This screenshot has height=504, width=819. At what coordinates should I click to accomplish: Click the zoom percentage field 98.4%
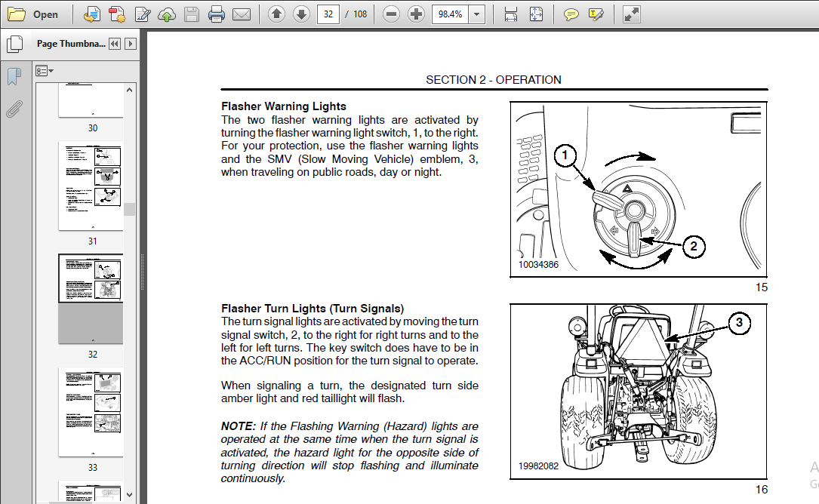450,14
